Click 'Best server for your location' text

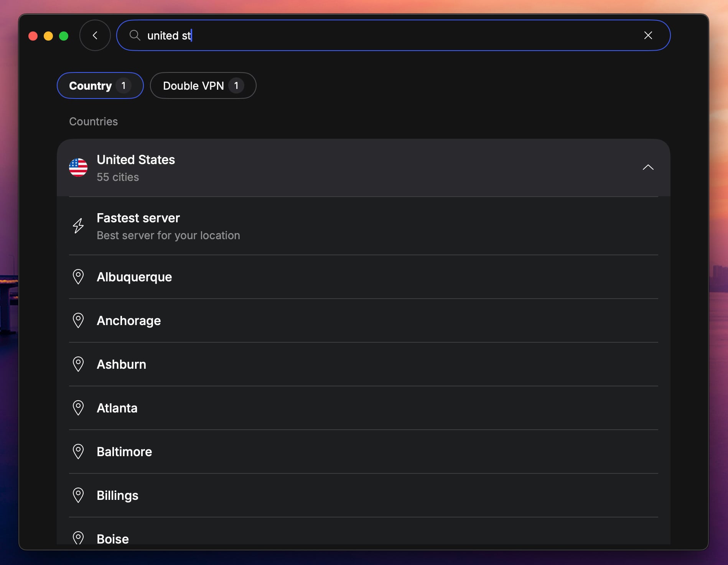coord(168,235)
